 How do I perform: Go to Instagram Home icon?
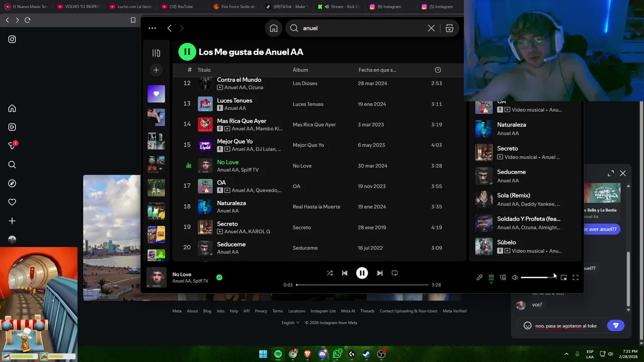coord(12,109)
